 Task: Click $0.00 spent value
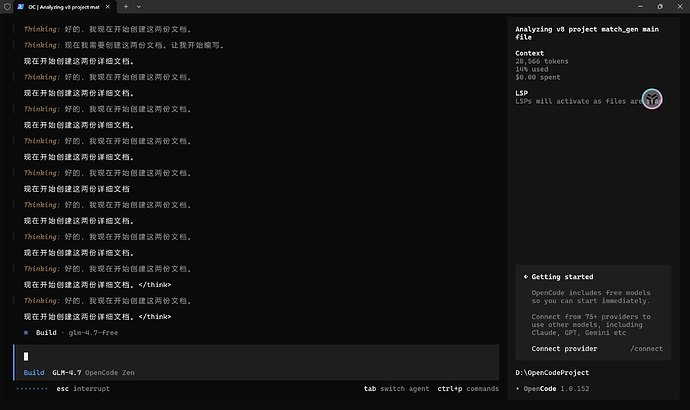[x=538, y=77]
